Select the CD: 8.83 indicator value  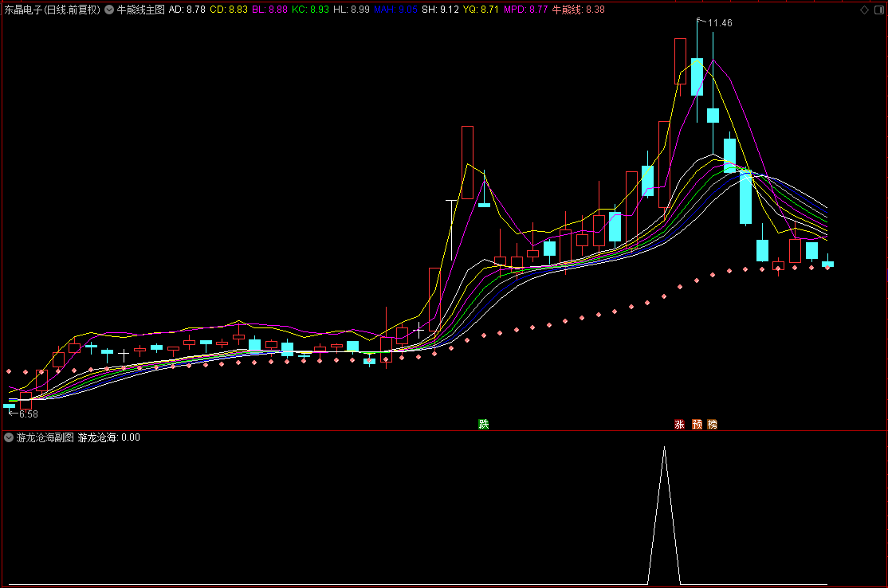click(x=229, y=10)
